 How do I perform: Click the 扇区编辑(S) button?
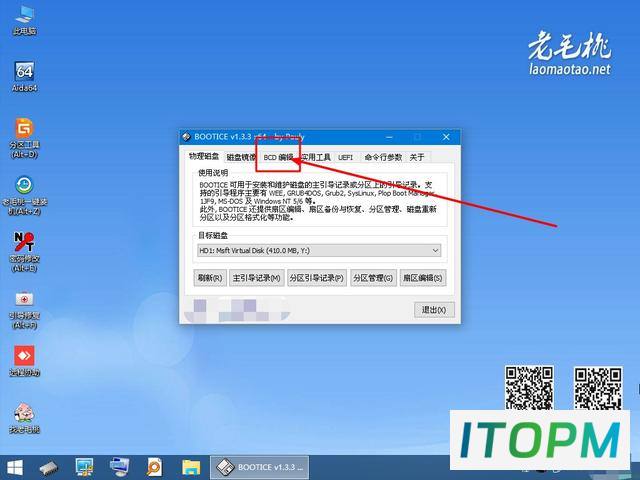(422, 278)
